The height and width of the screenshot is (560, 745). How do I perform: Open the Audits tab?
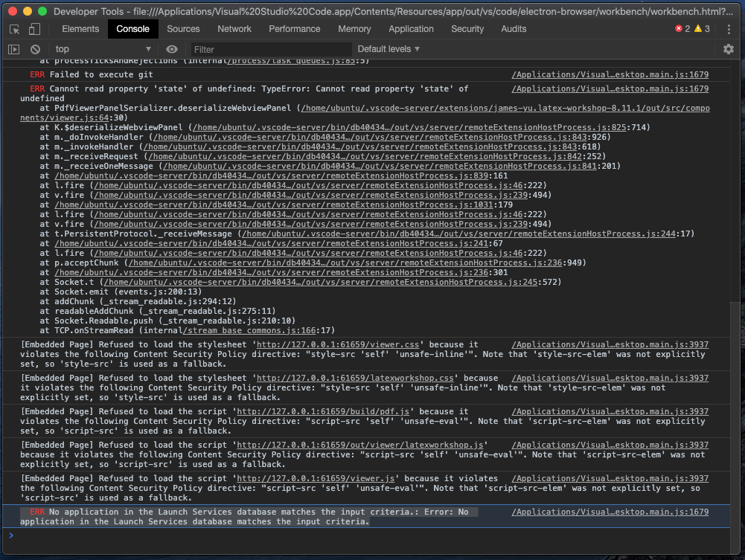pyautogui.click(x=514, y=29)
